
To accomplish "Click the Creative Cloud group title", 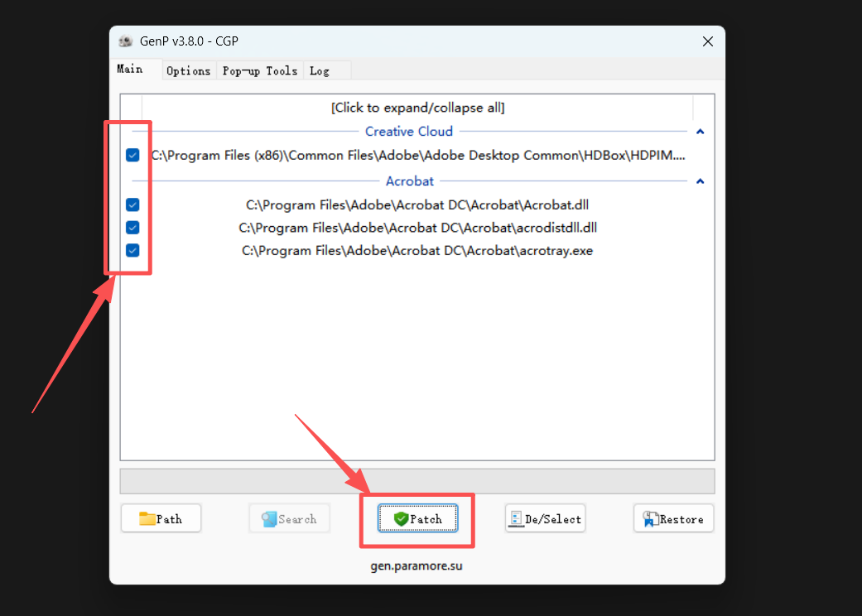I will (409, 132).
